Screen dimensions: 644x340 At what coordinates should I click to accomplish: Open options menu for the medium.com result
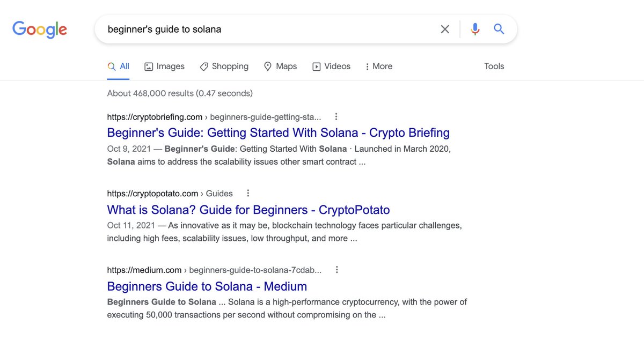click(x=336, y=270)
